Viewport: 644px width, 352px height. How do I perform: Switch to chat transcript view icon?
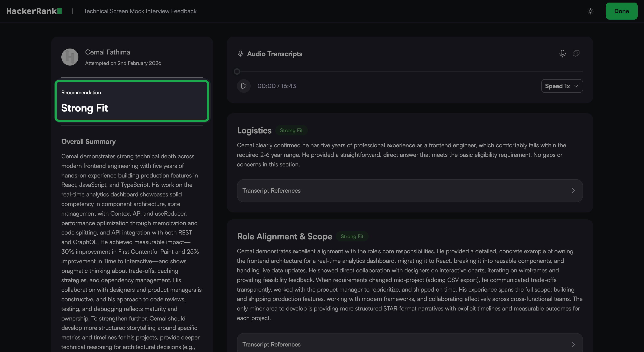(576, 53)
